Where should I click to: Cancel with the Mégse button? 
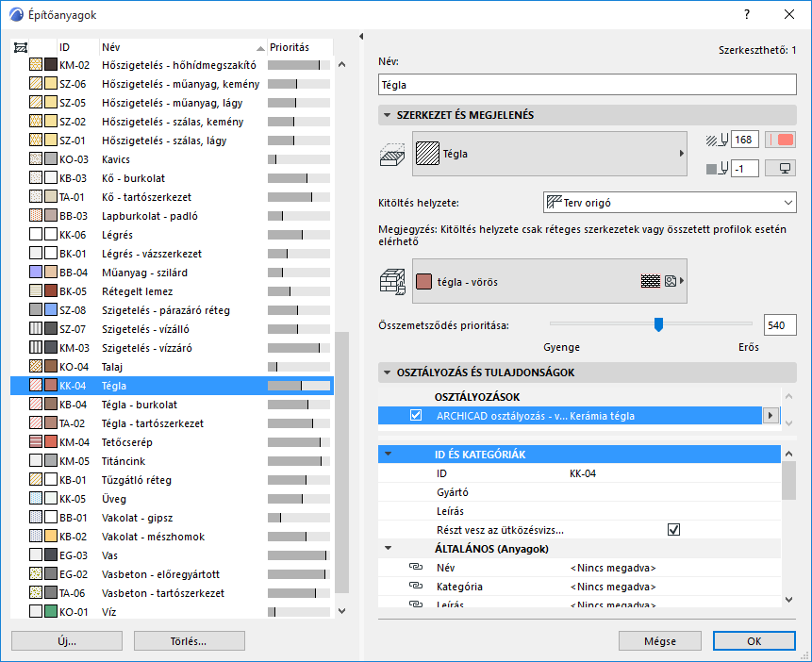click(660, 640)
